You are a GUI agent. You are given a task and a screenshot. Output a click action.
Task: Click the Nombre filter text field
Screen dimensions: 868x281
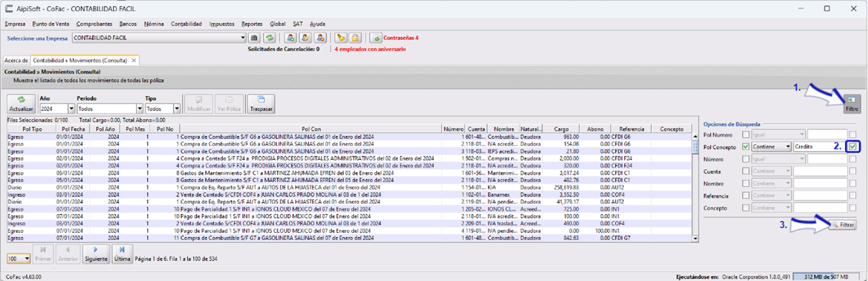point(821,183)
